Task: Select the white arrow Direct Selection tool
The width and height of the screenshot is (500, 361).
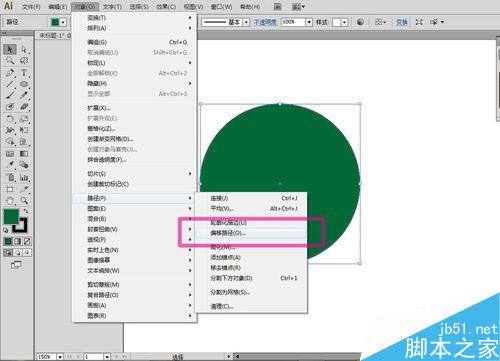Action: point(24,49)
